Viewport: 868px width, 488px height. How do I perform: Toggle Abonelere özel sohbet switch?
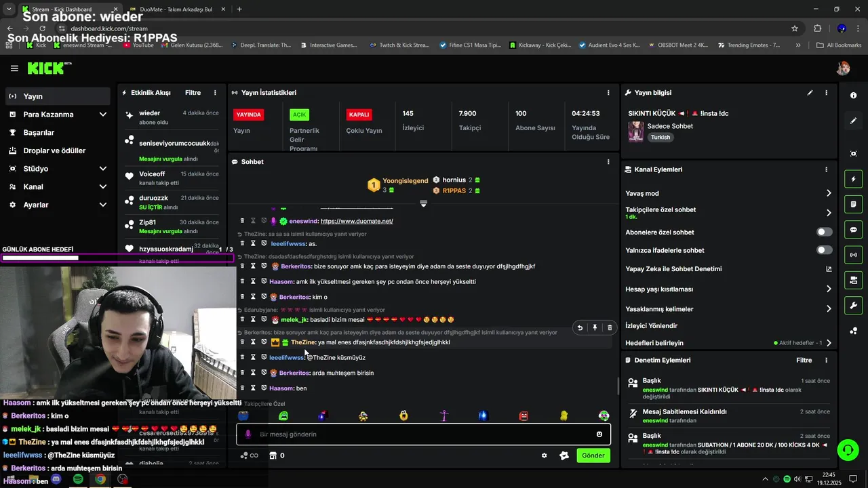pos(824,232)
